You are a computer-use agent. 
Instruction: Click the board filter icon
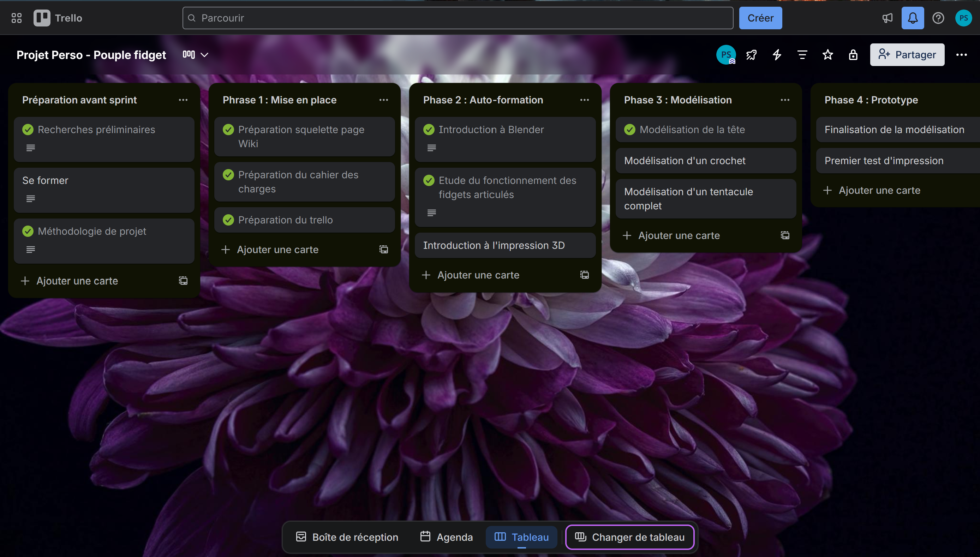coord(802,55)
